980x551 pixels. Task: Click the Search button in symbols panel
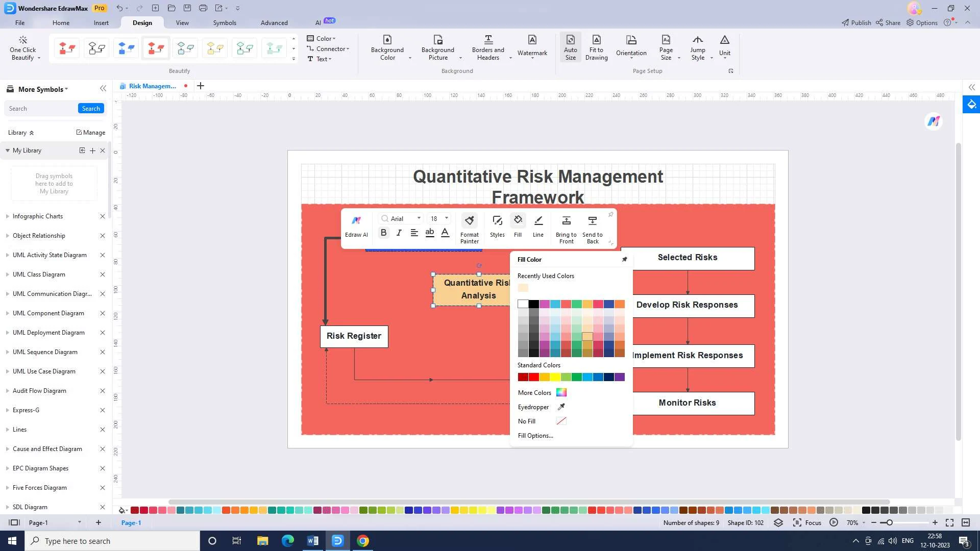click(91, 109)
